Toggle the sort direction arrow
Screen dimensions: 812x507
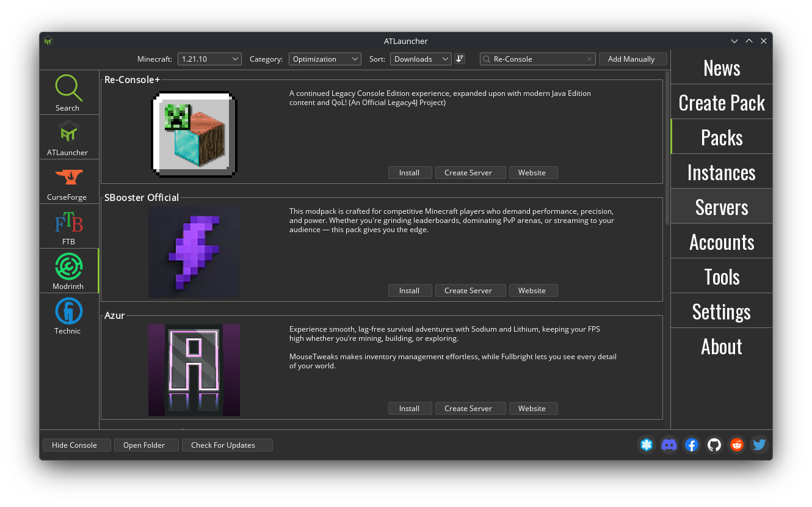coord(460,59)
